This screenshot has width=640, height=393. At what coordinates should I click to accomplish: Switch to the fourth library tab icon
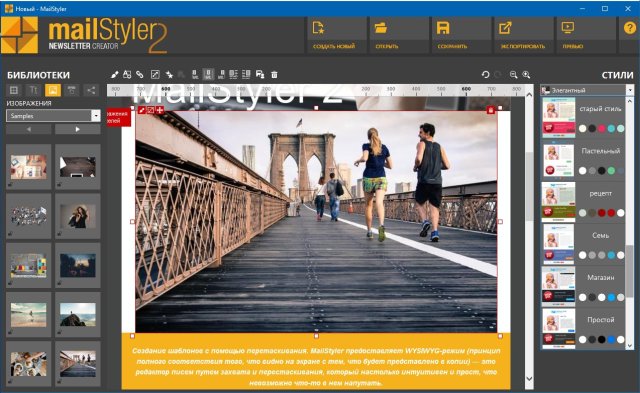[x=72, y=90]
